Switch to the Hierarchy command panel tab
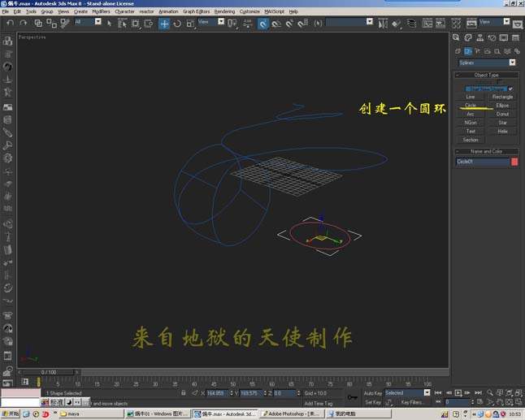The height and width of the screenshot is (420, 525). (479, 37)
